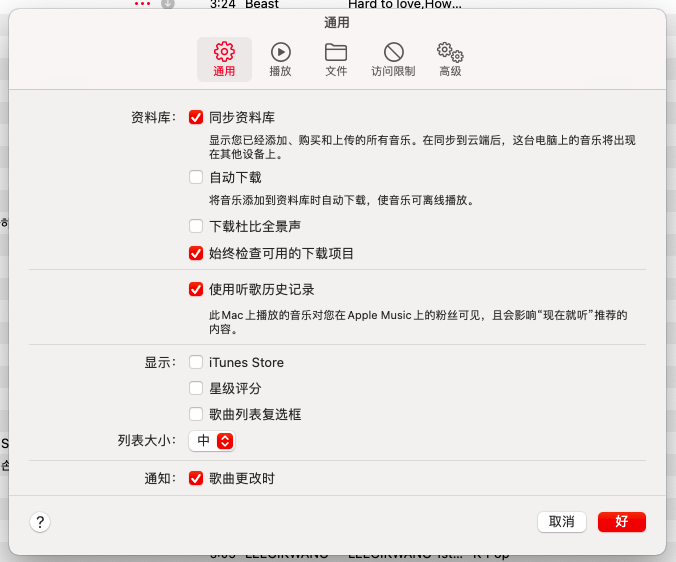The width and height of the screenshot is (676, 562).
Task: Open the 列表大小 dropdown menu
Action: coord(212,441)
